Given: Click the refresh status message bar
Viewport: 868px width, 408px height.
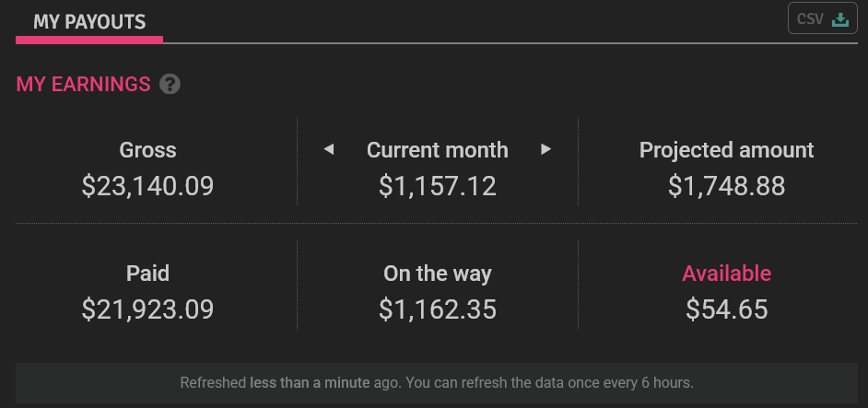Looking at the screenshot, I should (436, 382).
